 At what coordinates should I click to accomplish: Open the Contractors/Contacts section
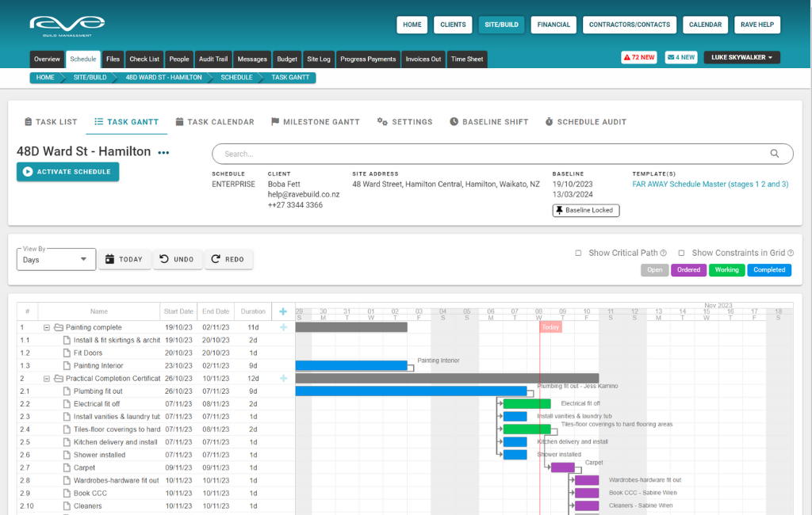(629, 25)
